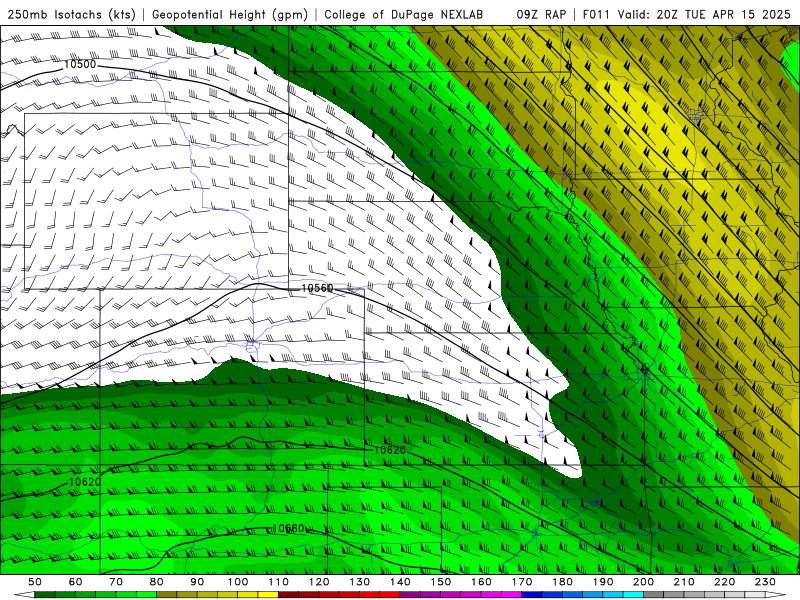Click the colorbar value 160

(x=481, y=582)
